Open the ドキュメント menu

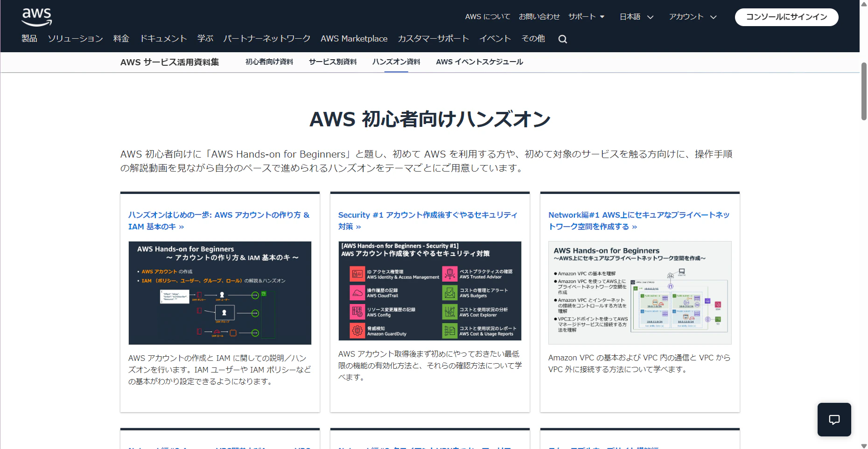[163, 39]
